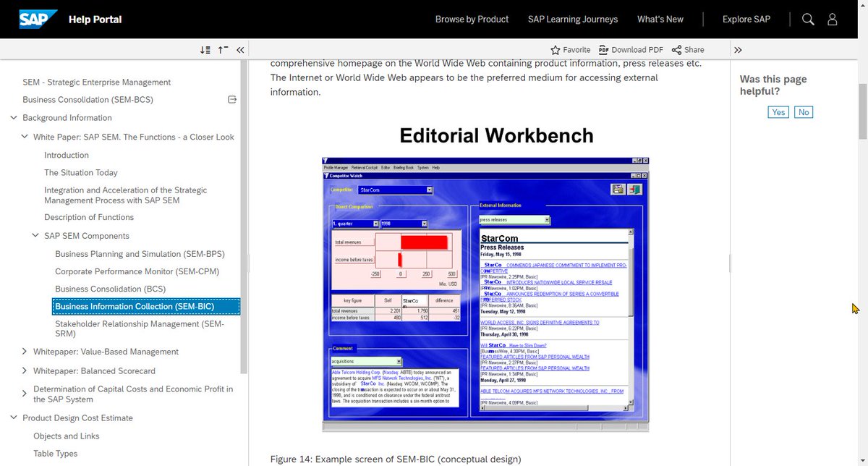Viewport: 868px width, 466px height.
Task: Click the scroll-to-top icon in sidebar toolbar
Action: [x=224, y=50]
